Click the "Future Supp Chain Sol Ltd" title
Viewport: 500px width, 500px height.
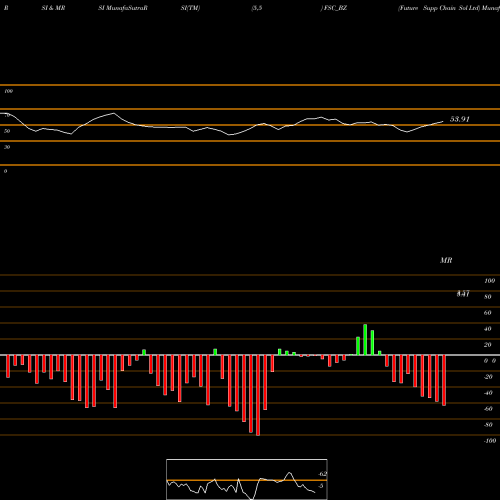(438, 8)
